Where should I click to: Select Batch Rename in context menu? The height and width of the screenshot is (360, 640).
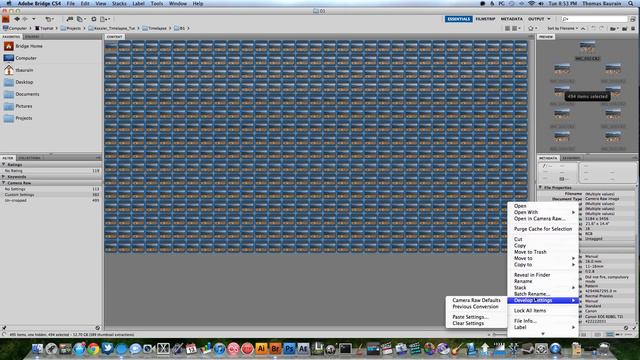542,294
